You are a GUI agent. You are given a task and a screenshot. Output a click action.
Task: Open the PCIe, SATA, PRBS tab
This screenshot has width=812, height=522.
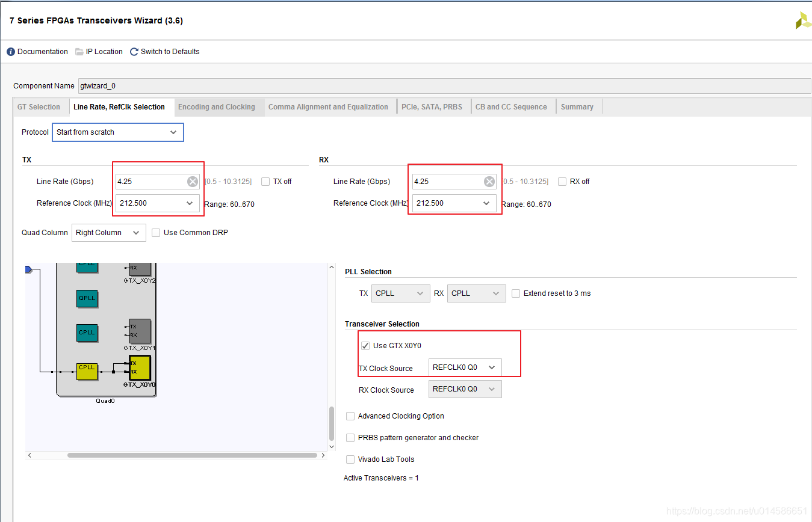[x=432, y=107]
